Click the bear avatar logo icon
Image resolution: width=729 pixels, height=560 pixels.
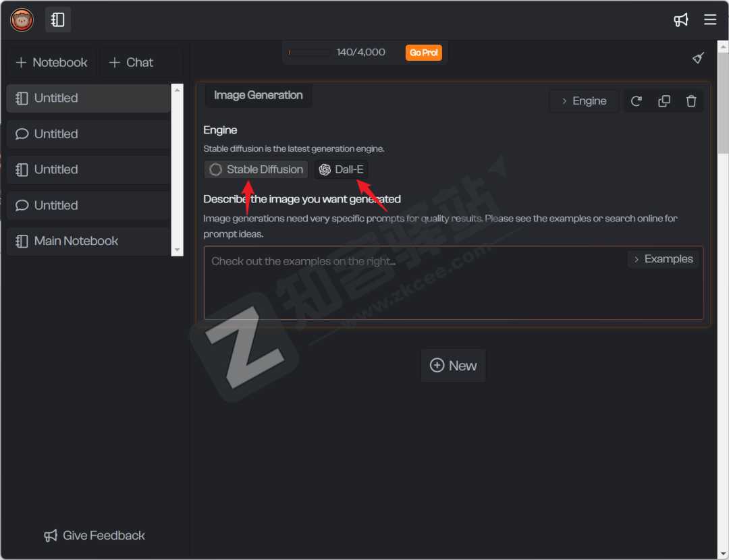tap(22, 20)
